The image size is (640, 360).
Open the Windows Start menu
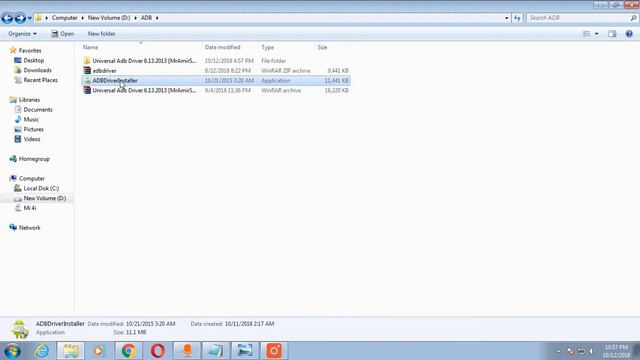(12, 351)
